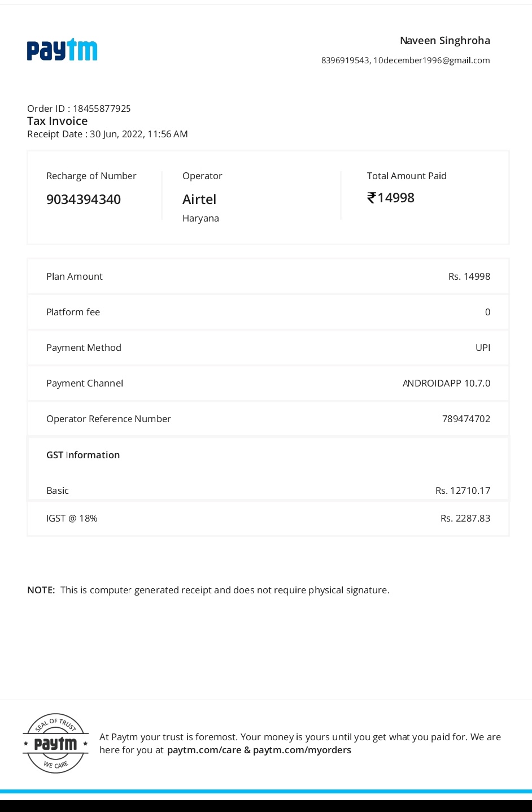Viewport: 532px width, 812px height.
Task: Click the 10december1996@gmail.com email address
Action: [x=431, y=60]
